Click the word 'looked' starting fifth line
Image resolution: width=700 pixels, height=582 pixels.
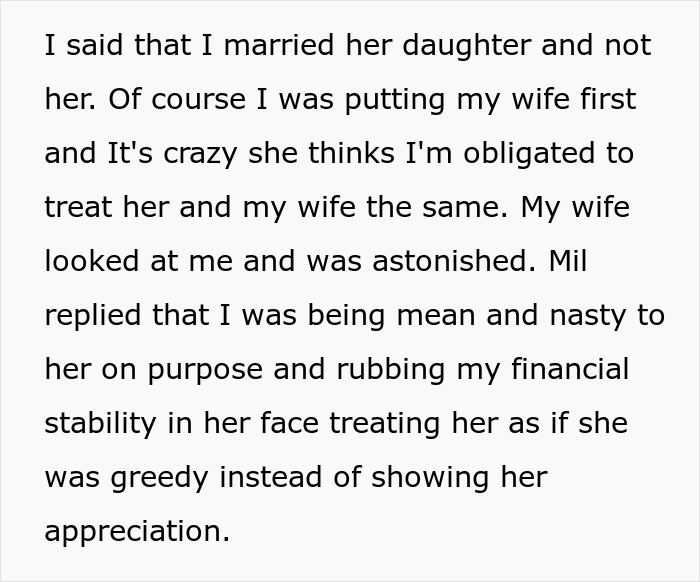tap(92, 261)
